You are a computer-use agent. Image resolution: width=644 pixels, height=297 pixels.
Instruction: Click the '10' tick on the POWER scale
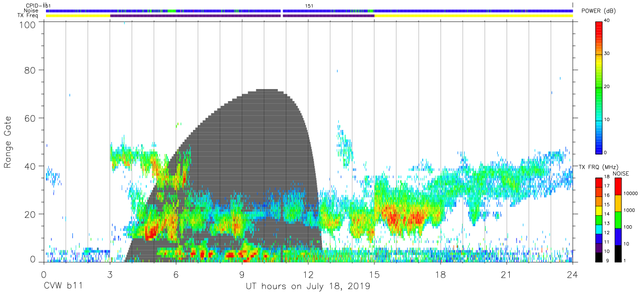(x=607, y=120)
